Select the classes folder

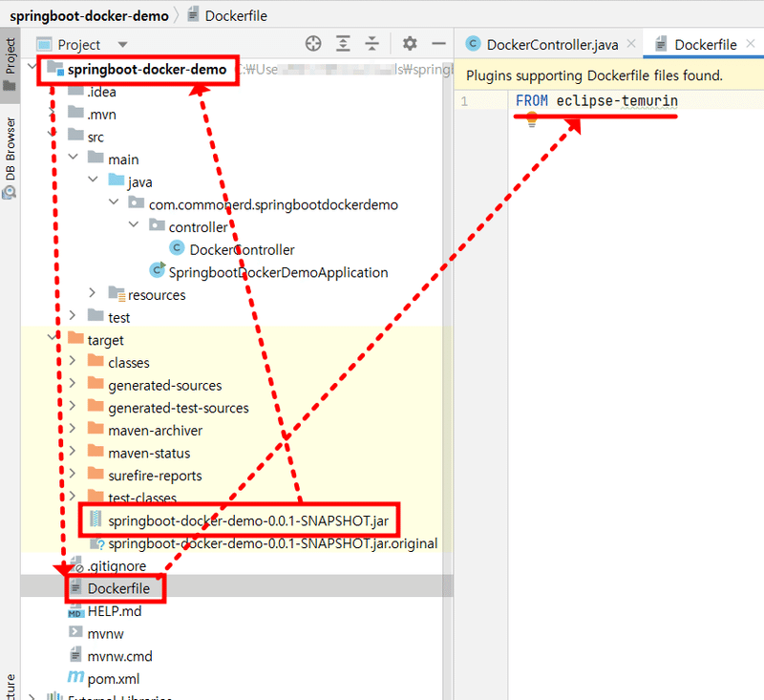click(129, 363)
